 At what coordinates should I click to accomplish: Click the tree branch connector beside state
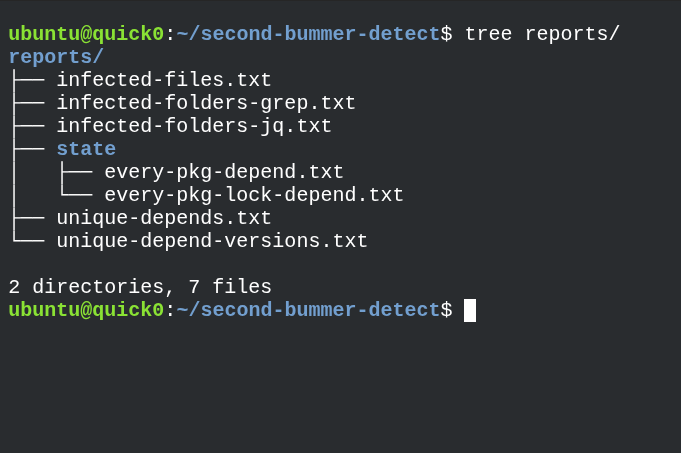29,149
